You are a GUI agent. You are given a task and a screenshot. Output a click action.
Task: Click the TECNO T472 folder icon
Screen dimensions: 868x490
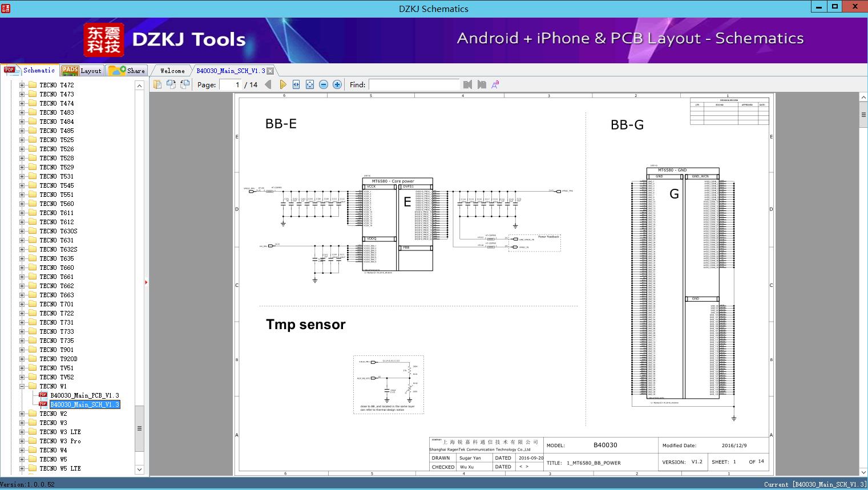click(x=33, y=85)
